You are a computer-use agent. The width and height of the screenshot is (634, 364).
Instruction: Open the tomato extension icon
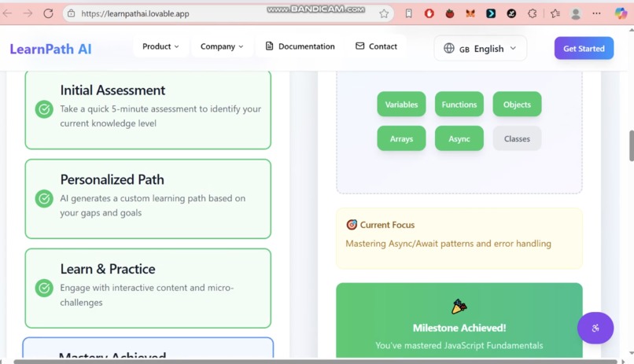click(450, 13)
